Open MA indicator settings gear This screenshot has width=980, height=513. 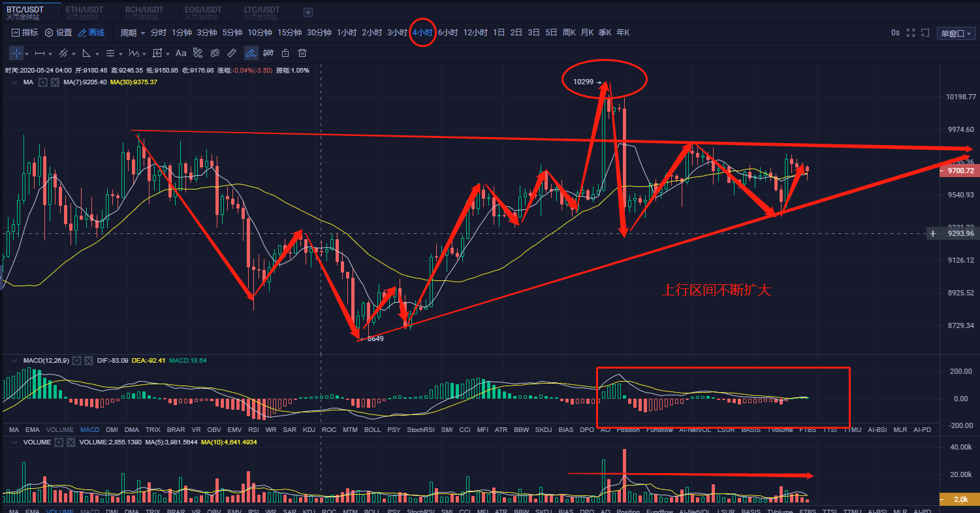pyautogui.click(x=43, y=82)
